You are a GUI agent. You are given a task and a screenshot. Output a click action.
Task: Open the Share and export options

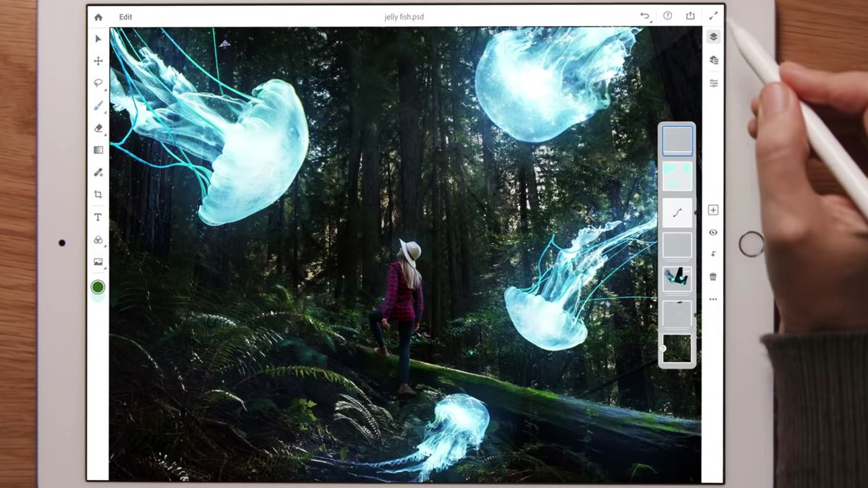691,15
